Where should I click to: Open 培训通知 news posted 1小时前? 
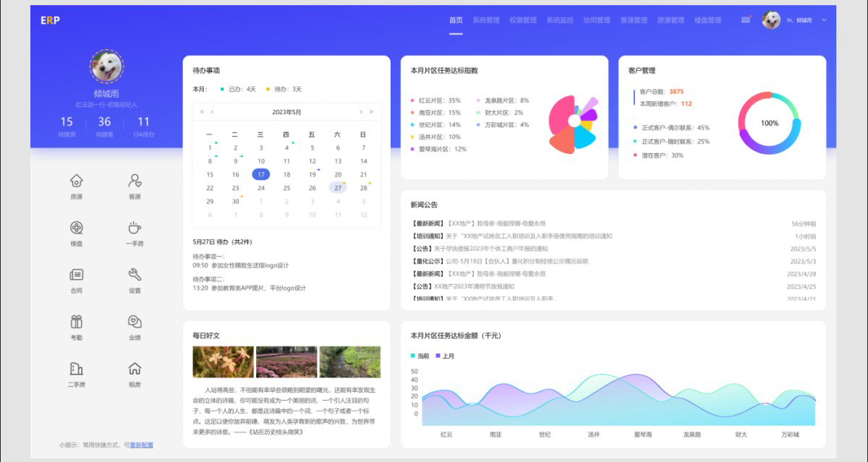click(x=613, y=236)
